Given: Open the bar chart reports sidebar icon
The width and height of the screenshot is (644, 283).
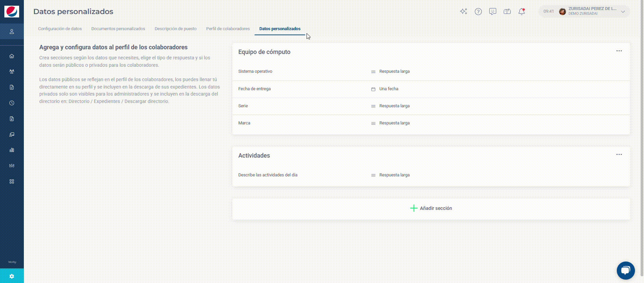Looking at the screenshot, I should (12, 150).
